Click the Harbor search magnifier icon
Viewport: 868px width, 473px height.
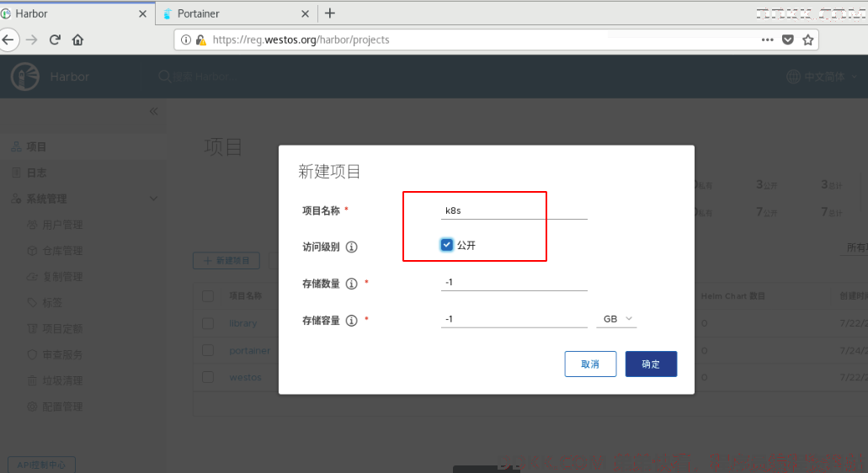point(164,77)
